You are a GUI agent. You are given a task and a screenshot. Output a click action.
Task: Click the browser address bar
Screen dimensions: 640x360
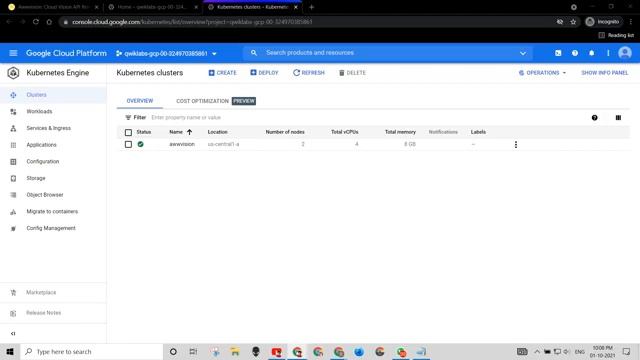(306, 22)
